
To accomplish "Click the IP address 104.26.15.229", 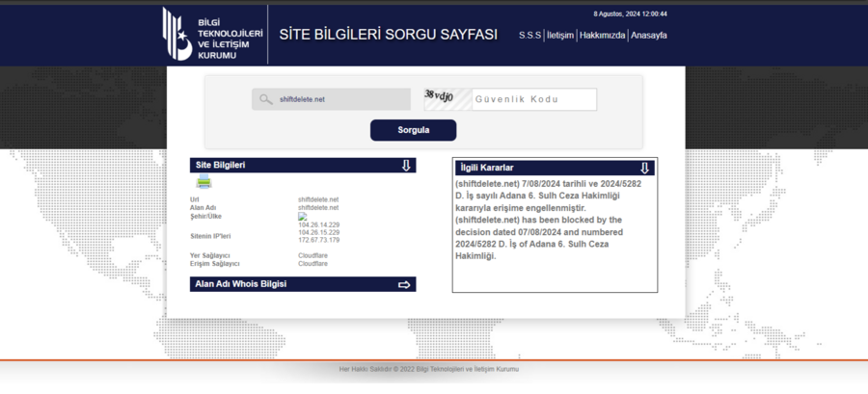I will [319, 232].
